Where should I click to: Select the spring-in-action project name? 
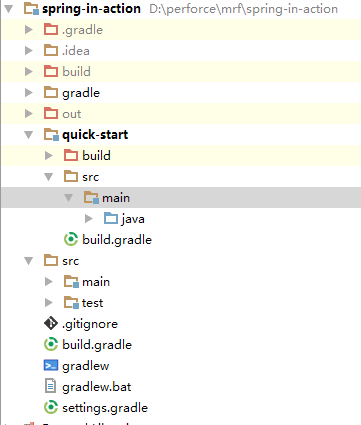(91, 9)
